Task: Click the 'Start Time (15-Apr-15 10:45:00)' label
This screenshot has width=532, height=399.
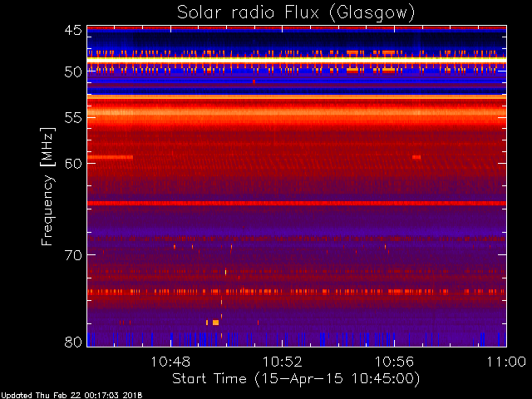Action: coord(296,379)
